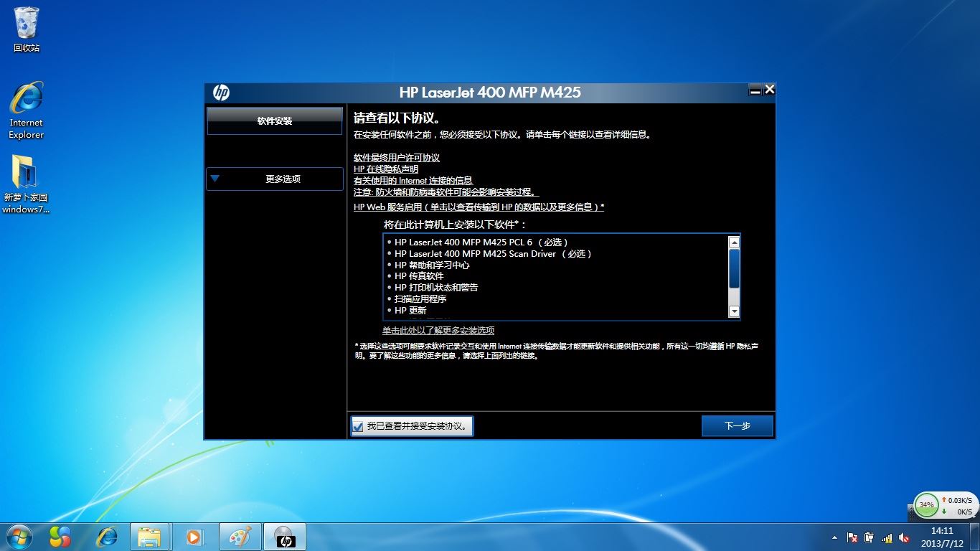The height and width of the screenshot is (551, 980).
Task: Click 单击此处以了解更多安装选项 link
Action: click(438, 331)
